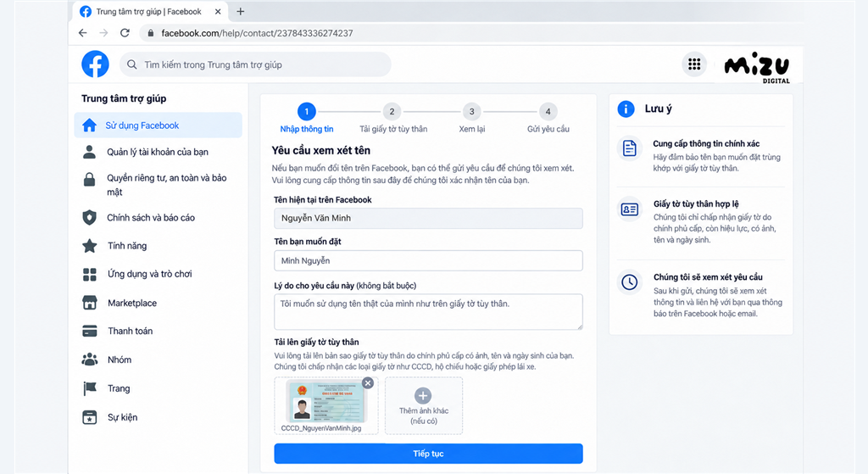This screenshot has height=474, width=868.
Task: Click the ID card icon for Giấy tờ tùy thân hợp lệ
Action: (x=630, y=209)
